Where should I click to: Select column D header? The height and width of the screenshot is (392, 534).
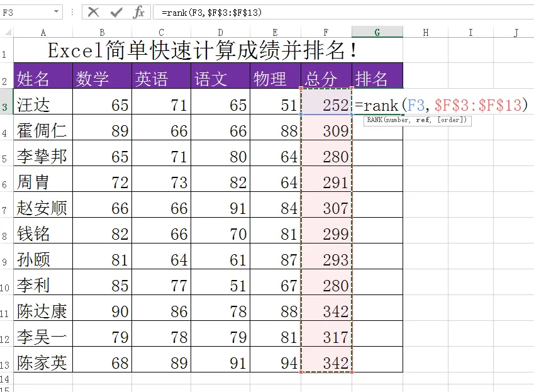220,32
